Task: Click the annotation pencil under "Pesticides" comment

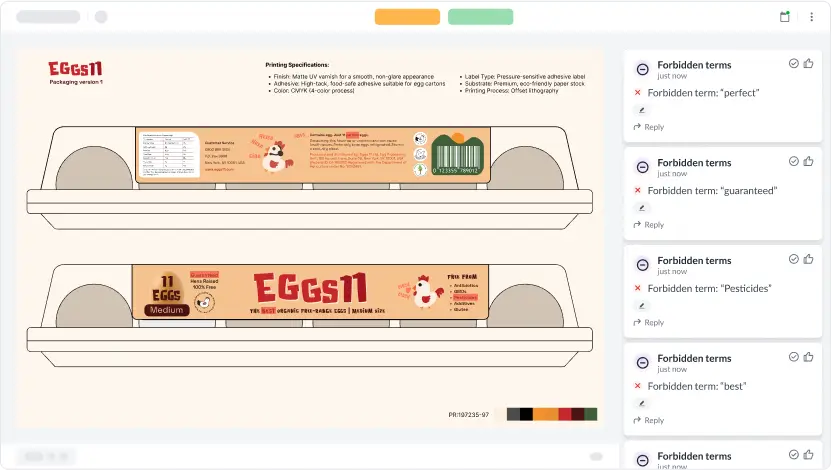Action: (x=642, y=306)
